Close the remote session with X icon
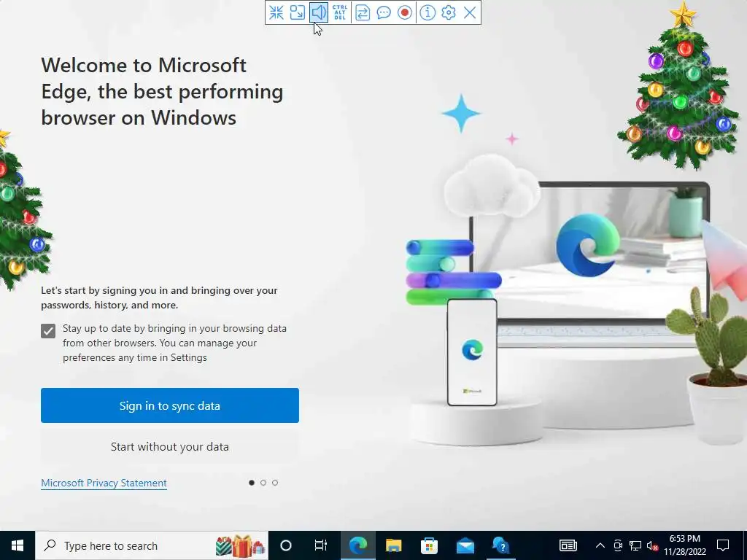The width and height of the screenshot is (747, 560). click(470, 12)
